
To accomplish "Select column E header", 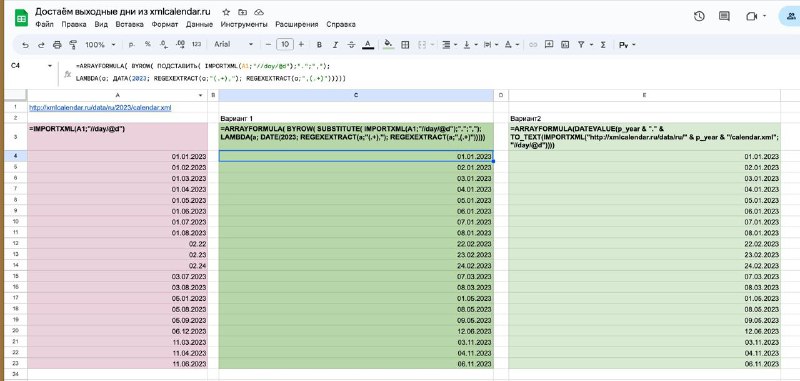I will (x=644, y=95).
